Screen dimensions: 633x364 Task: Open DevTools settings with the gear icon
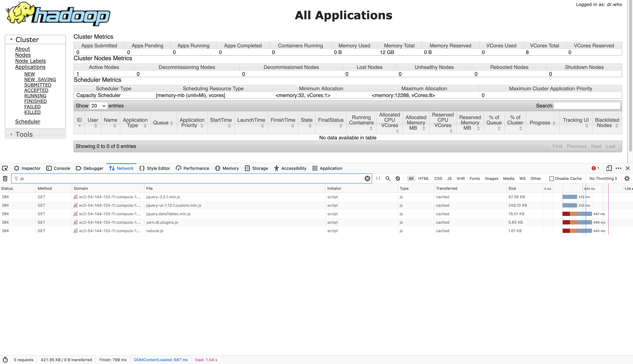tap(627, 178)
